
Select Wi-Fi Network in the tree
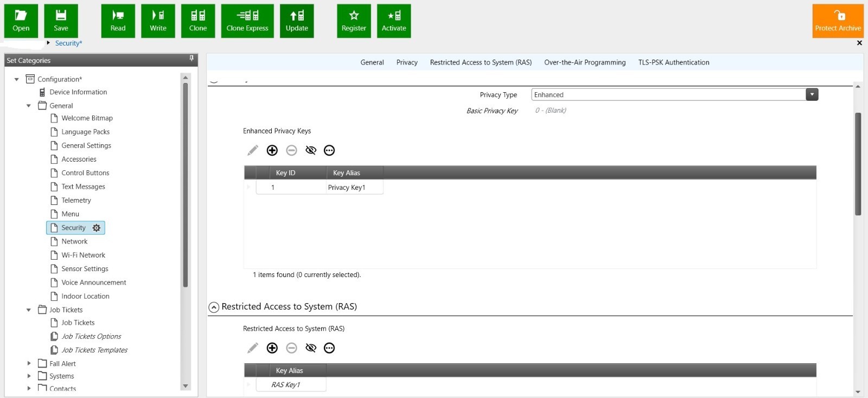[83, 255]
